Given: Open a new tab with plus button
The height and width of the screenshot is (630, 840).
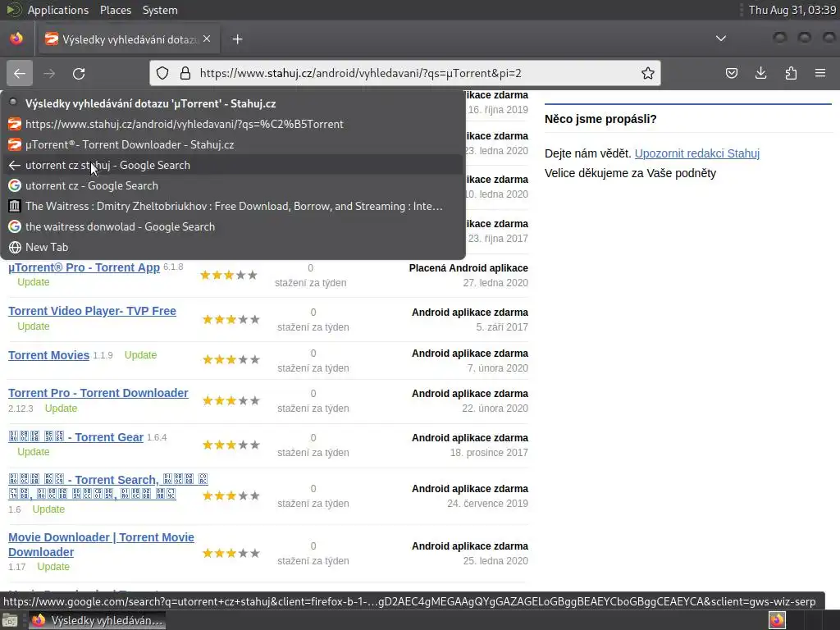Looking at the screenshot, I should 238,39.
